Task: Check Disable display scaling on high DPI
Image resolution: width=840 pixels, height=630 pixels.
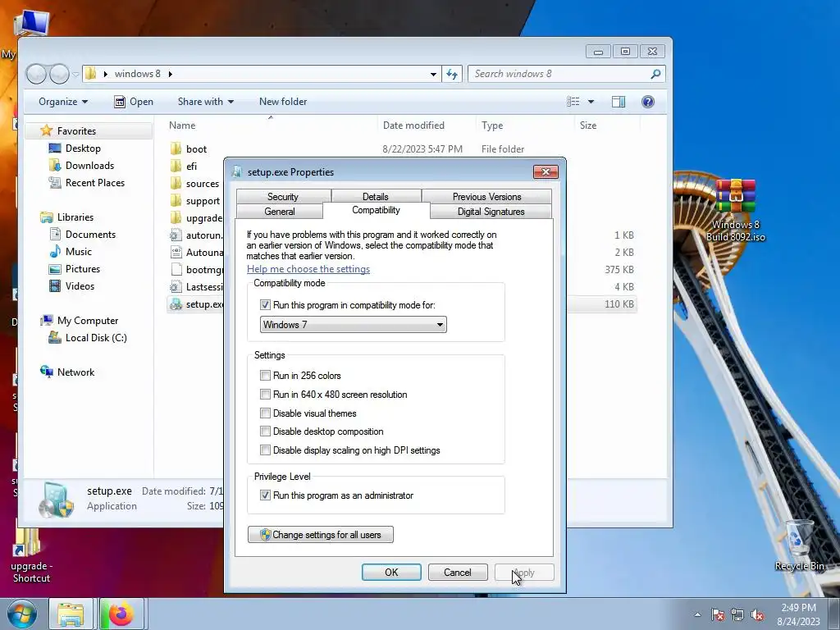Action: (265, 450)
